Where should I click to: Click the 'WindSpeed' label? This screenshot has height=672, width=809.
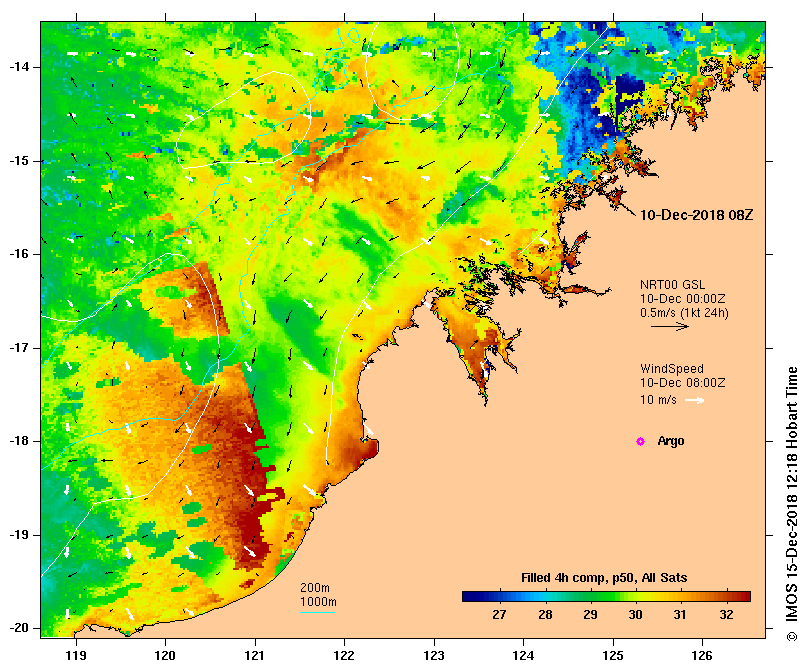pyautogui.click(x=672, y=369)
